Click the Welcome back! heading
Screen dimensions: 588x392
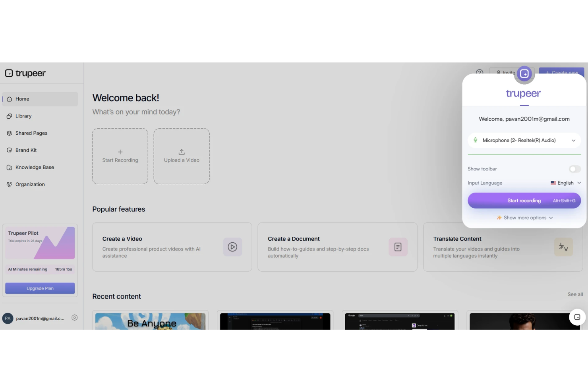point(126,98)
